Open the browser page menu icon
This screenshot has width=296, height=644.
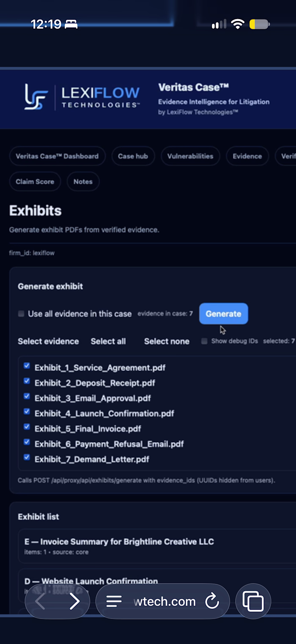(114, 601)
